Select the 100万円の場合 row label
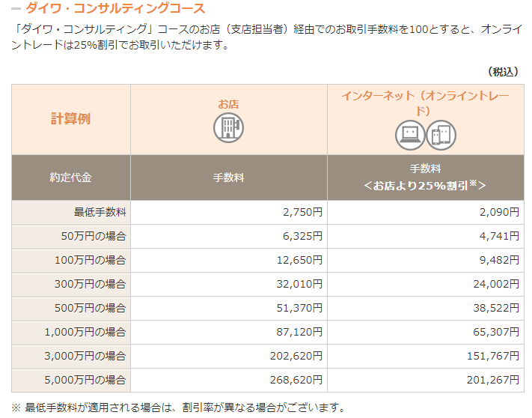The height and width of the screenshot is (418, 532). [91, 260]
